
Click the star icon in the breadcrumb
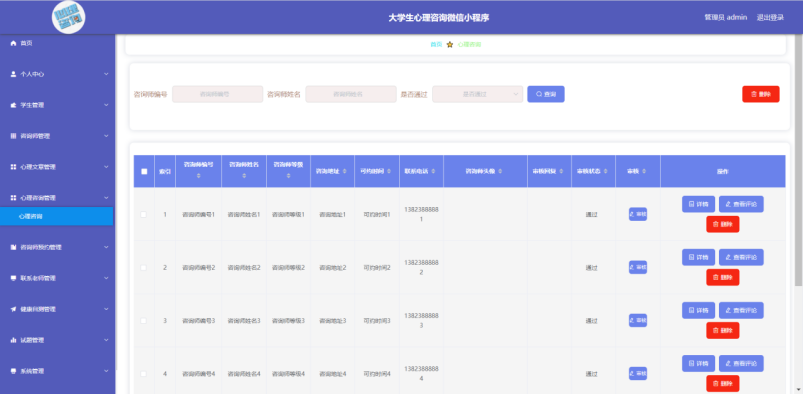coord(450,45)
